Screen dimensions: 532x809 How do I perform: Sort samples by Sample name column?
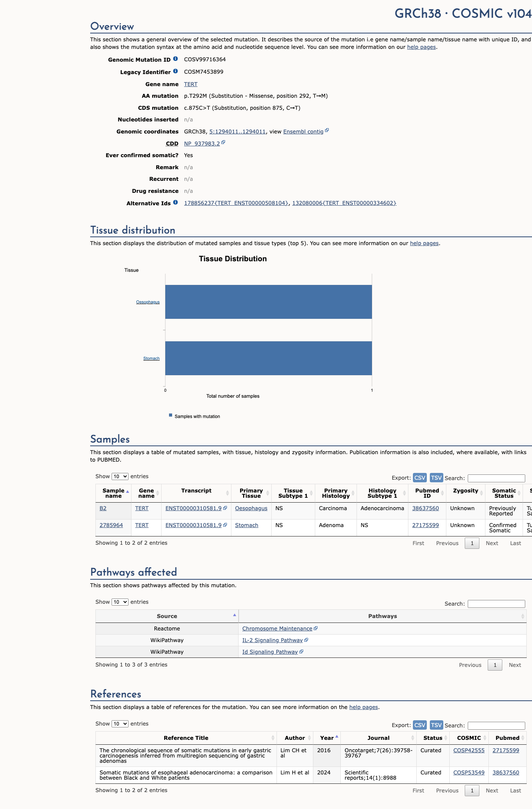point(113,493)
